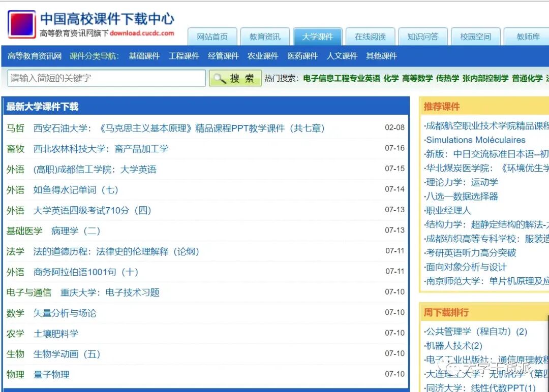The image size is (549, 392).
Task: Click the magnifier search button
Action: coord(235,78)
